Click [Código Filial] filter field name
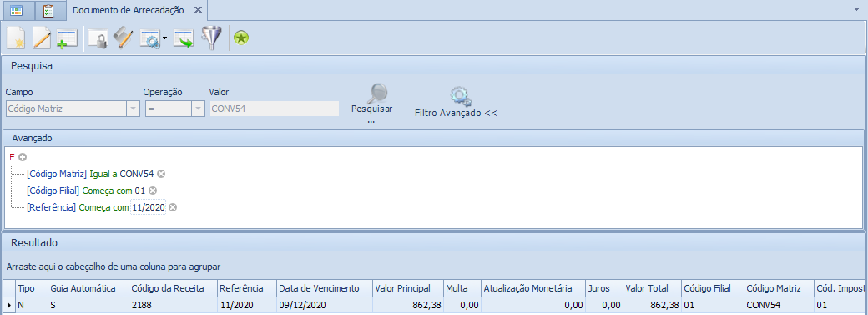 point(53,191)
